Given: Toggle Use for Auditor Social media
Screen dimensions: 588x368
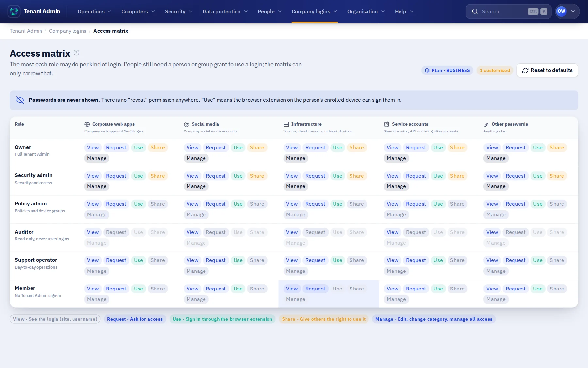Looking at the screenshot, I should tap(238, 232).
